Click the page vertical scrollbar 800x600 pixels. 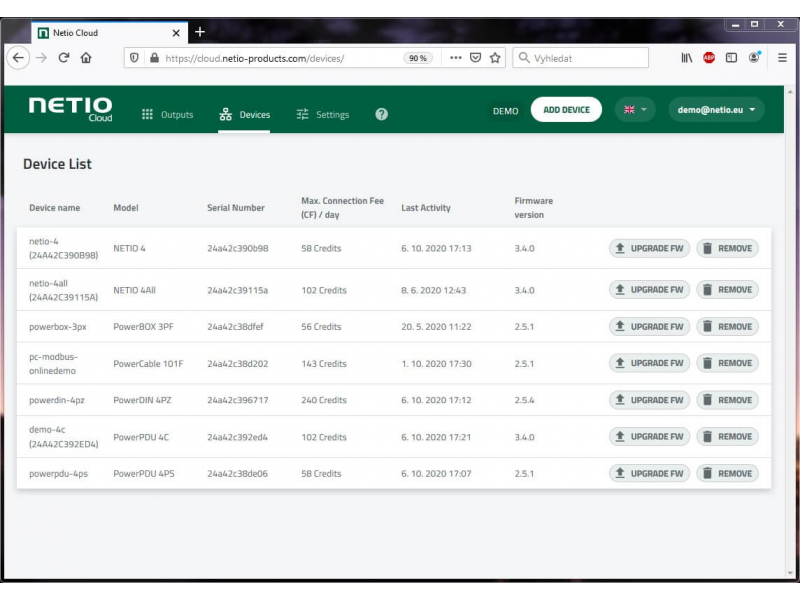click(790, 332)
